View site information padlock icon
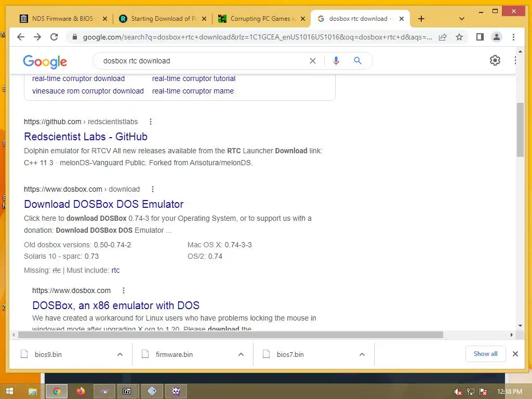Image resolution: width=532 pixels, height=399 pixels. coord(75,37)
